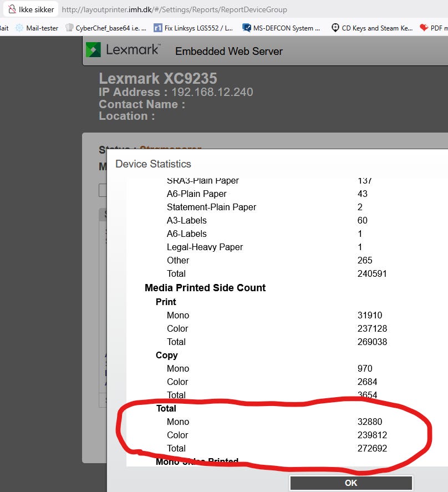Screen dimensions: 448x492
Task: Click the page URL in the address bar
Action: pos(175,10)
